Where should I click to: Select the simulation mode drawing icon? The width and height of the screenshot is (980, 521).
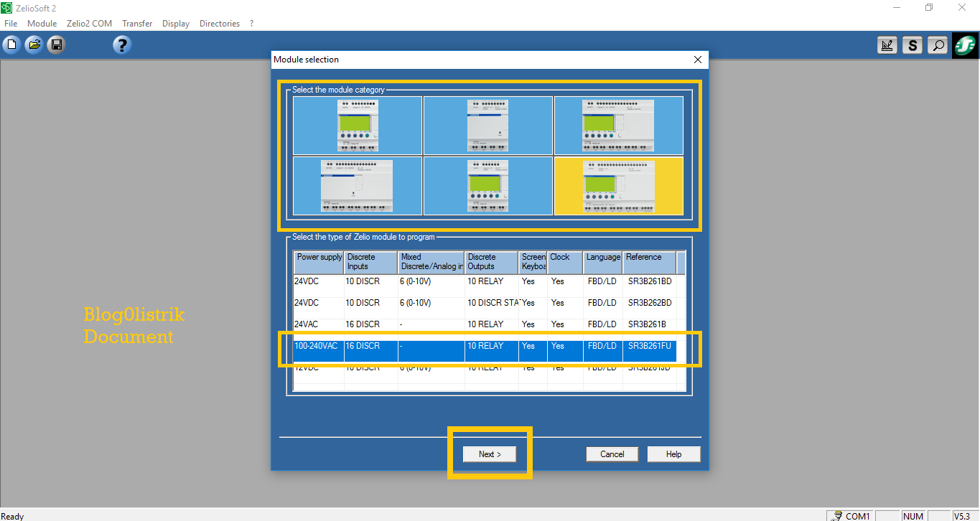tap(887, 44)
